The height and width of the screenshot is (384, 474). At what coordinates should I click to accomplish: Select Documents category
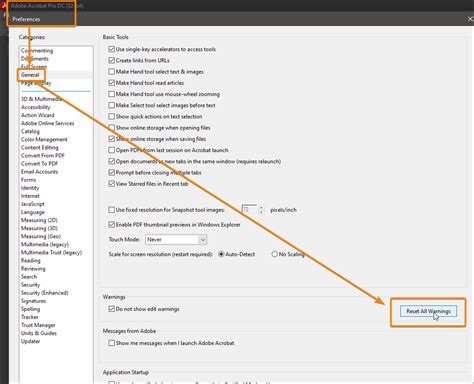click(35, 59)
